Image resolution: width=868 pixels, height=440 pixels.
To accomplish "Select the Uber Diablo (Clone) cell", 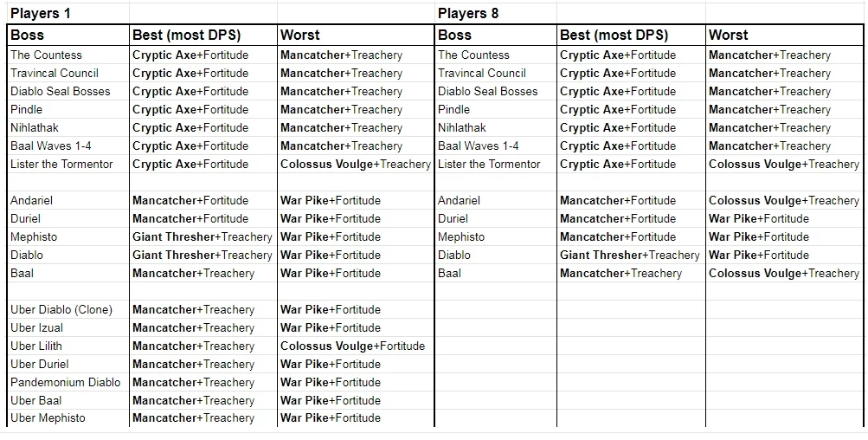I will pyautogui.click(x=61, y=309).
